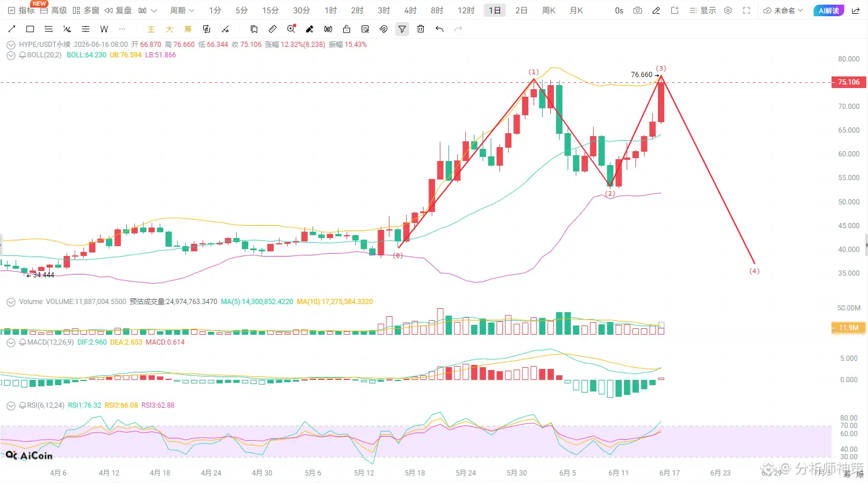
Task: Toggle the 筹 chip distribution indicator
Action: click(x=188, y=29)
